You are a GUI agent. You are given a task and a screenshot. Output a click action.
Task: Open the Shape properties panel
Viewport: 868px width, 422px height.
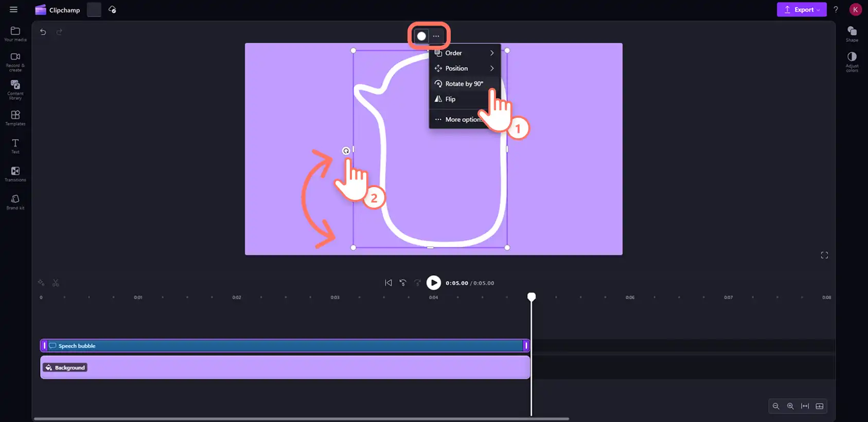852,34
